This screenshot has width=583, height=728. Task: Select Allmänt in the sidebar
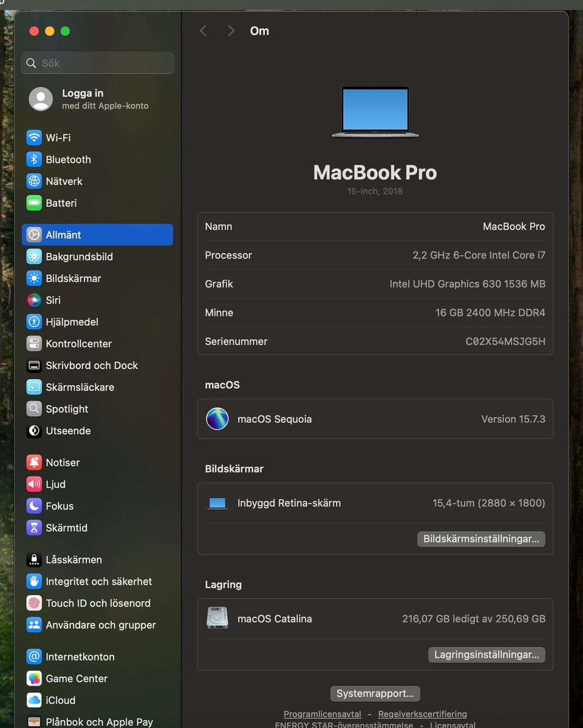[97, 235]
